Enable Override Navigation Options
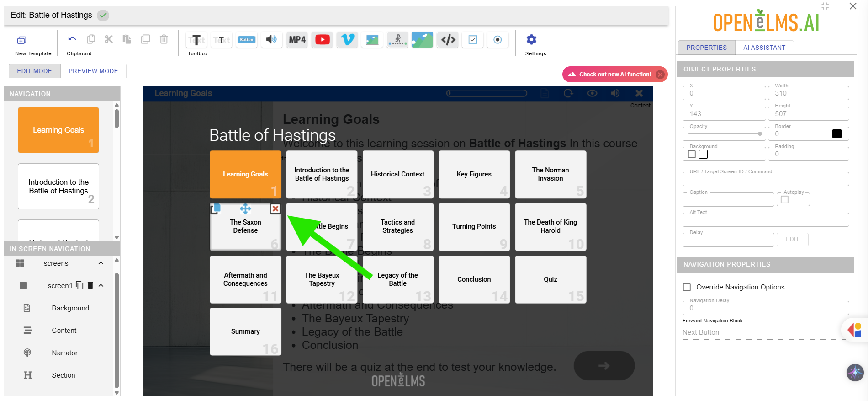868x401 pixels. (687, 287)
